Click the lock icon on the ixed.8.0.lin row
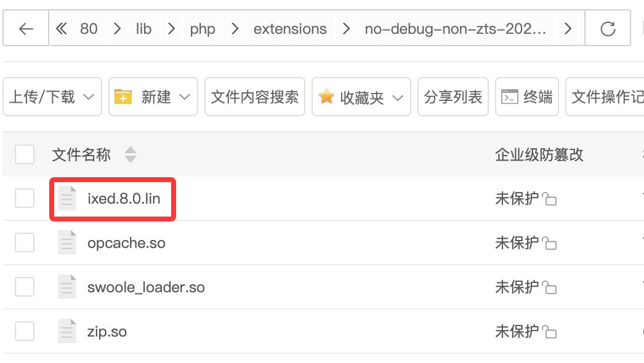Screen dimensions: 644x363 [x=550, y=200]
